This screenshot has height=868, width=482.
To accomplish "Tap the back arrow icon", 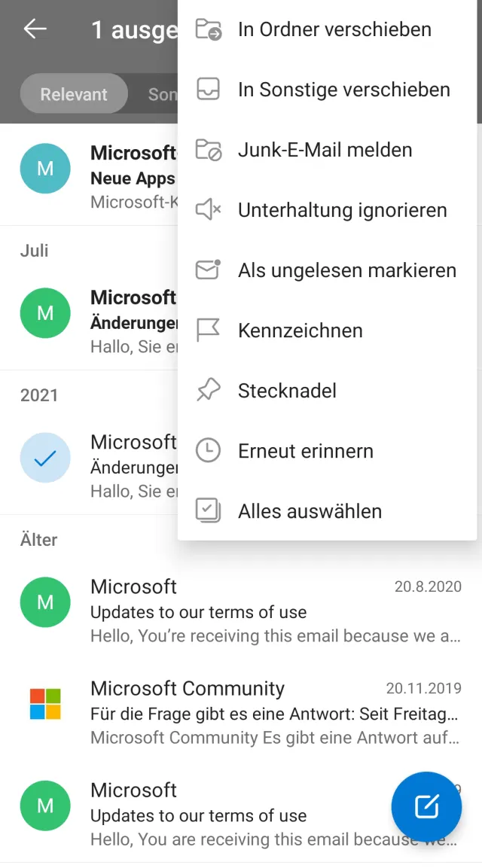I will click(35, 29).
